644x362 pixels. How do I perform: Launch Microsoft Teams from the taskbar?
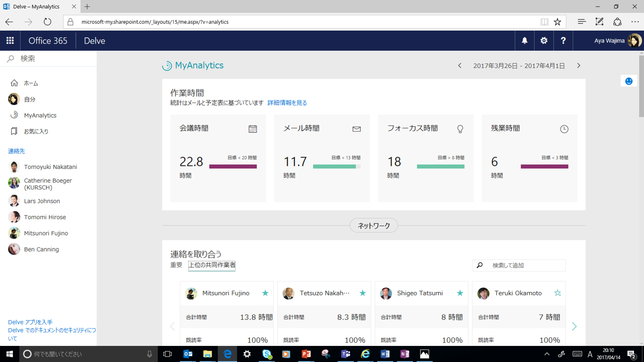(346, 354)
